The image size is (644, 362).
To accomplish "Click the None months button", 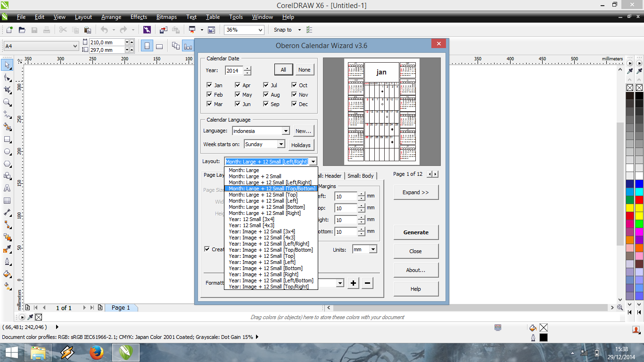I will [305, 70].
